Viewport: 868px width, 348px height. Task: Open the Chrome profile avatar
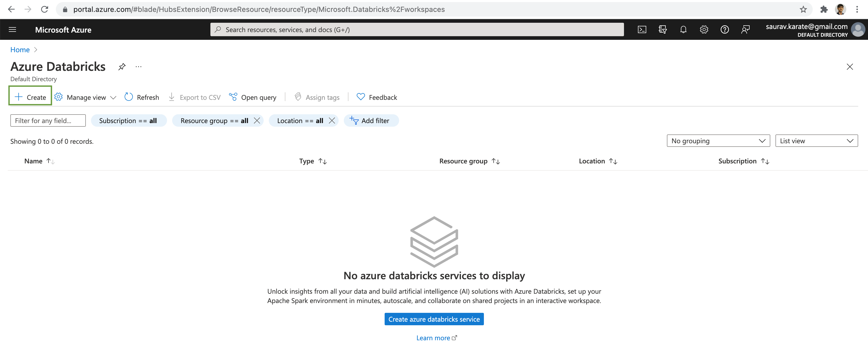coord(840,9)
